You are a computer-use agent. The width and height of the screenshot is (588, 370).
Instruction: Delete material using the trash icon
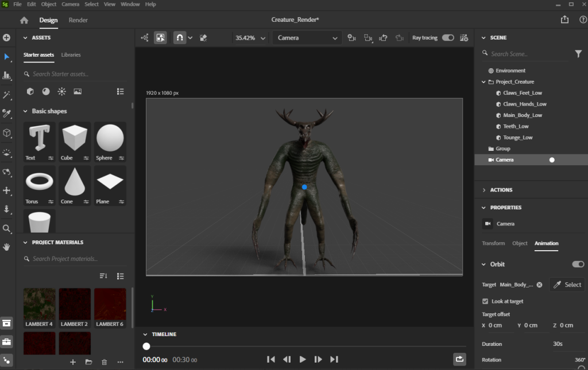[x=104, y=362]
